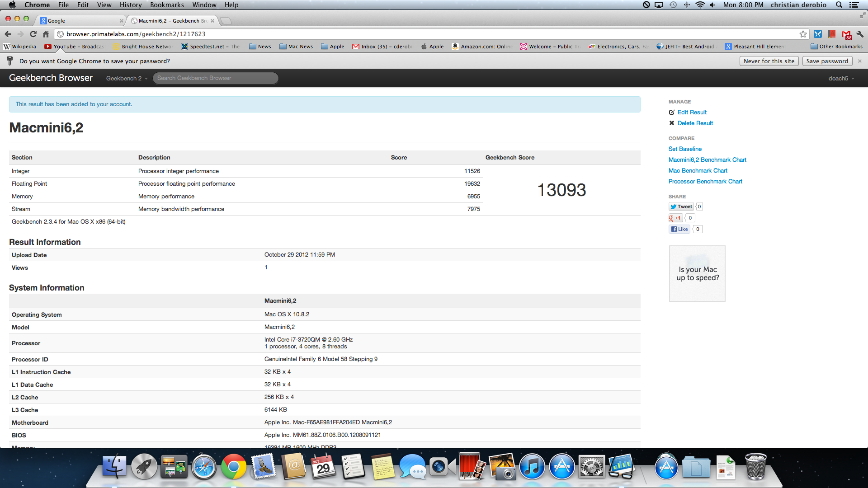Screen dimensions: 868x488
Task: Click the Facebook Like button
Action: pyautogui.click(x=679, y=229)
